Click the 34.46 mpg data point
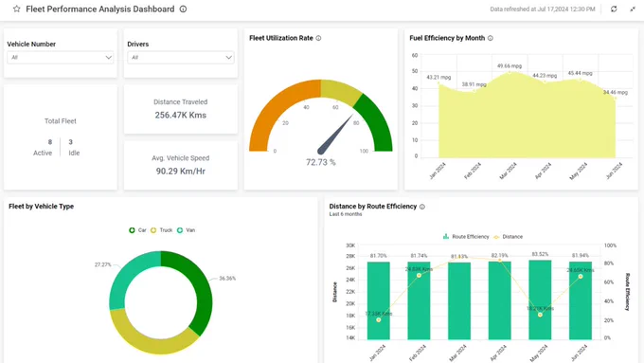 click(x=616, y=99)
